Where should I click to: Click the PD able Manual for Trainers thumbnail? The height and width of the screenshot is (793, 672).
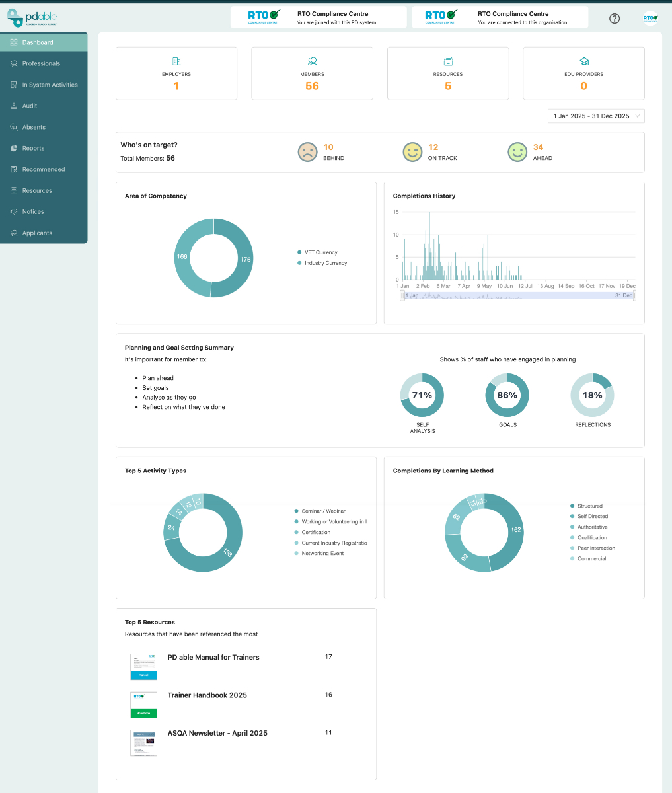[x=143, y=667]
